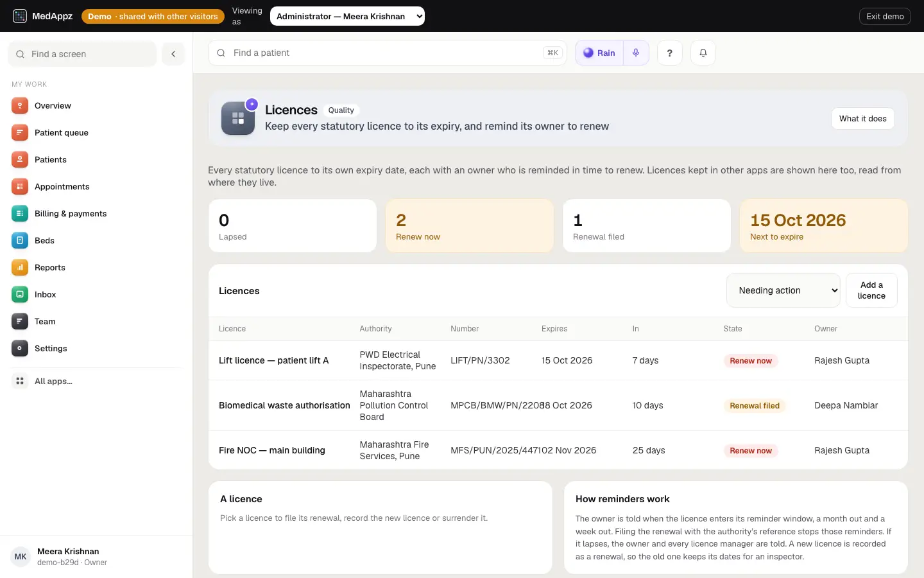Click the Licences app tile icon
The width and height of the screenshot is (924, 578).
point(238,118)
